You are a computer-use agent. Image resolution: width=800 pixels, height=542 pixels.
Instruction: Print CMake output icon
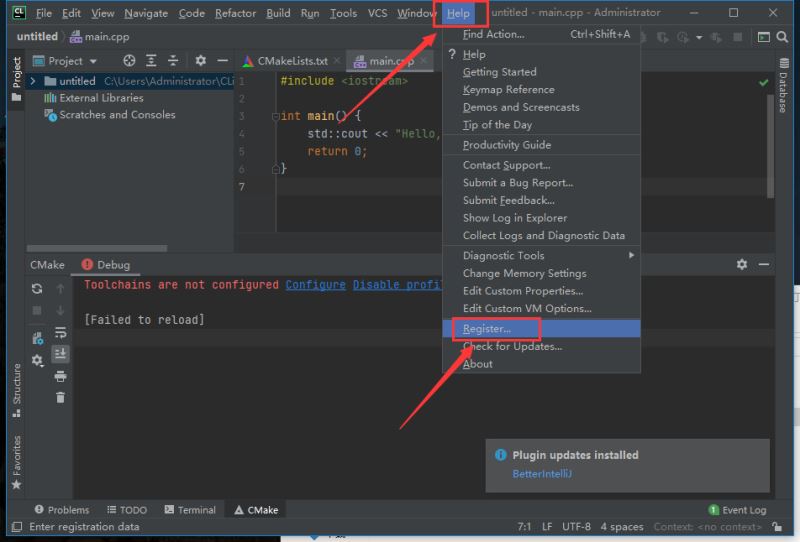point(60,377)
